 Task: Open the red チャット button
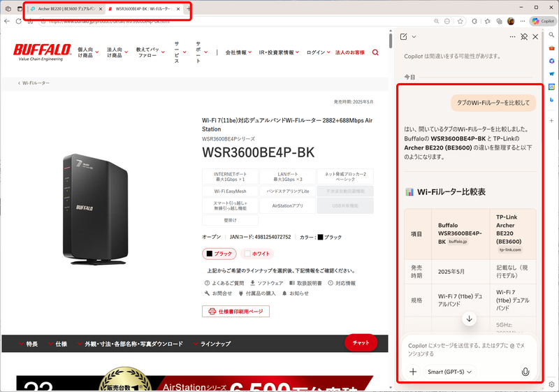pos(361,342)
